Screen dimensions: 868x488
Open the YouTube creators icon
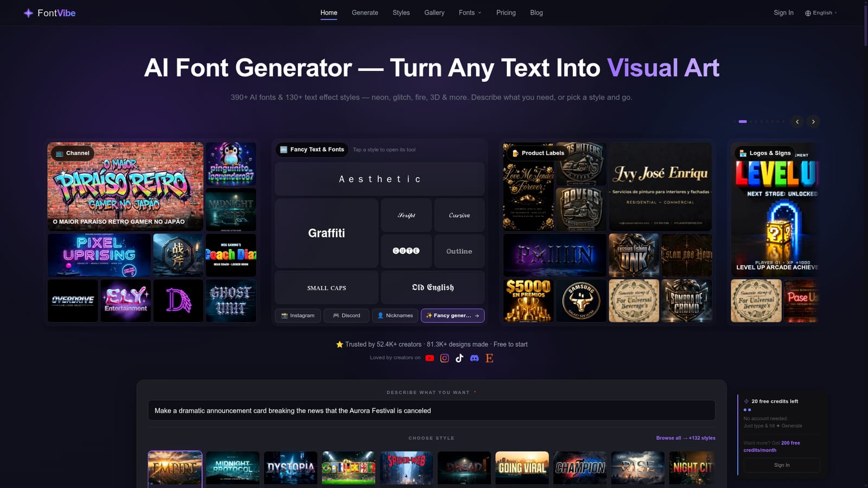pos(430,358)
